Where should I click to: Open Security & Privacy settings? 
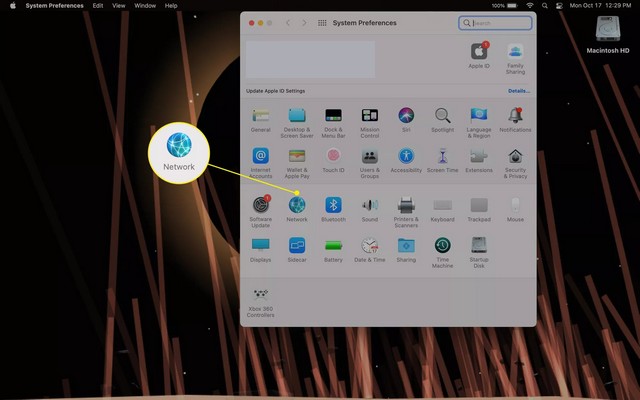(515, 157)
